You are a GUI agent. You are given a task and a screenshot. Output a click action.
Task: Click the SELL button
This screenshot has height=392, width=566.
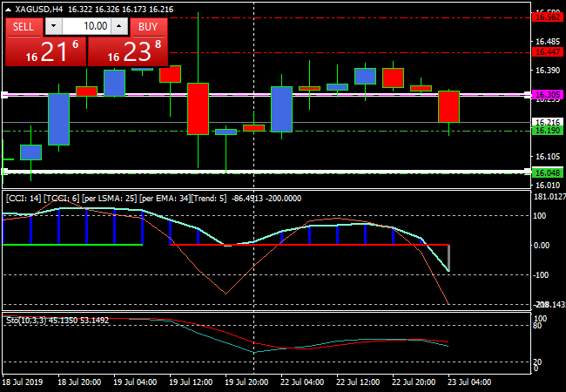point(24,26)
